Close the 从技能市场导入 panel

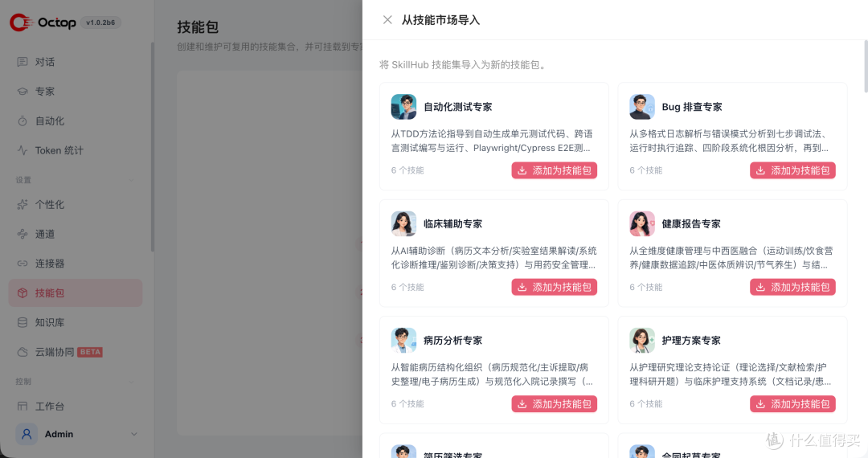[x=387, y=20]
